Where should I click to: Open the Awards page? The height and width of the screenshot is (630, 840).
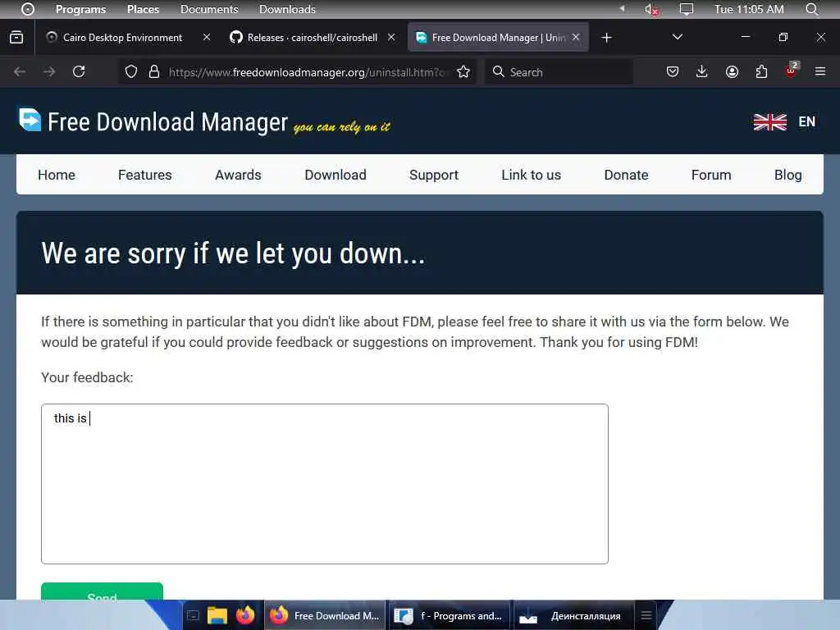coord(238,176)
